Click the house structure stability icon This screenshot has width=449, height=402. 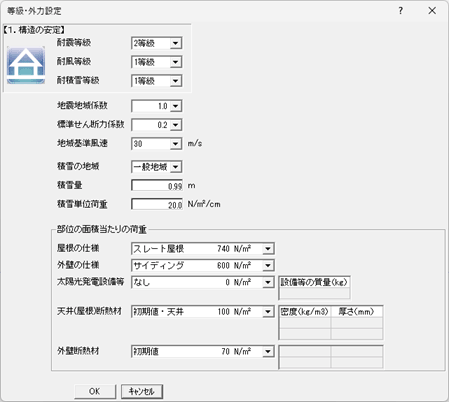click(26, 65)
